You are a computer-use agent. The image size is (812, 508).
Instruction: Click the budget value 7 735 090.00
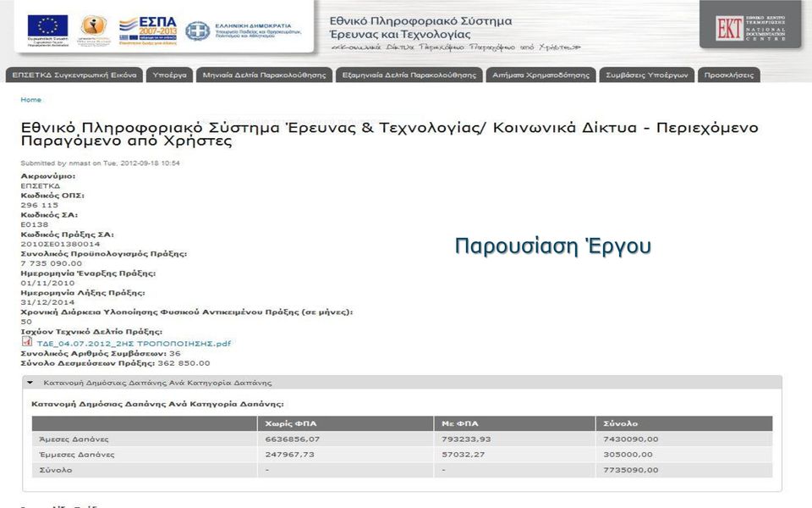click(x=52, y=263)
